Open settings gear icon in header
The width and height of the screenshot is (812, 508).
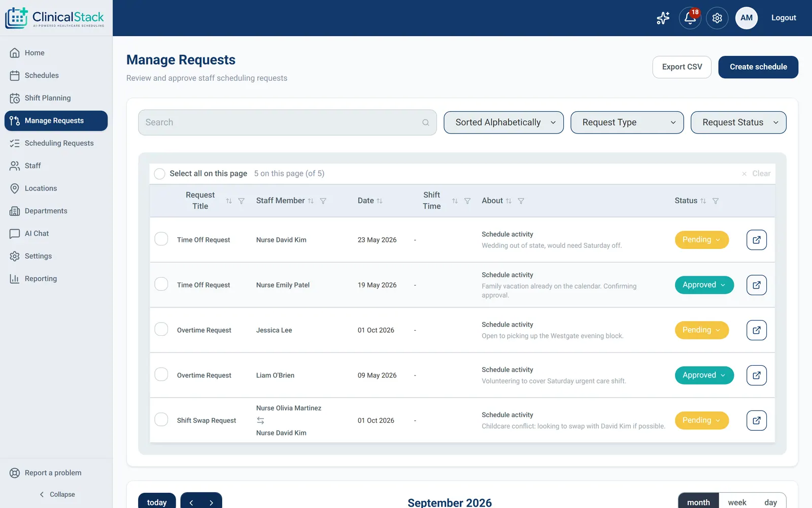coord(717,18)
